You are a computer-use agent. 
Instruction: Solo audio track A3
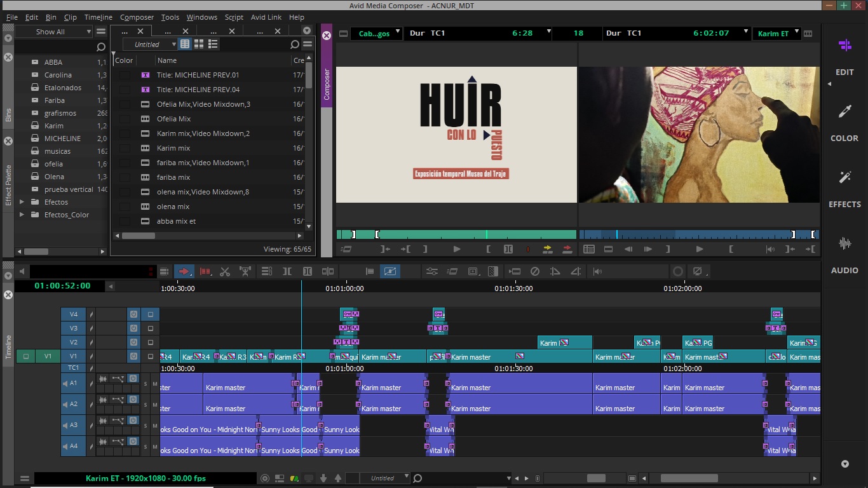tap(146, 425)
